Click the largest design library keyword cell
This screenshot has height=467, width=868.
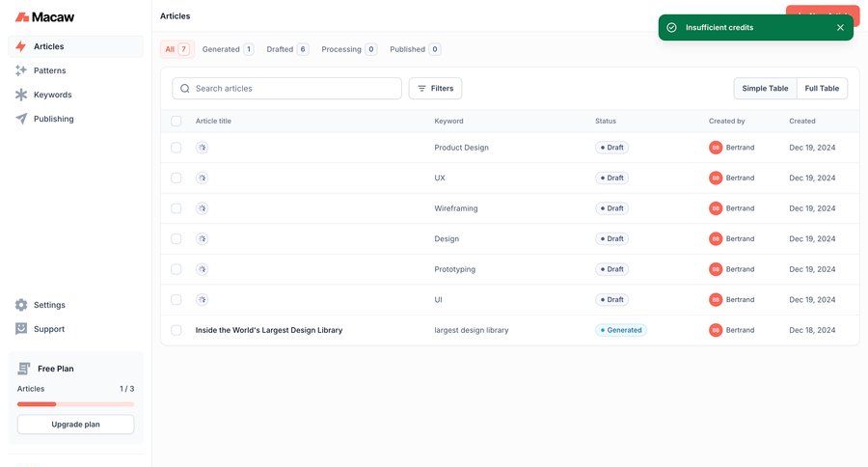tap(471, 330)
